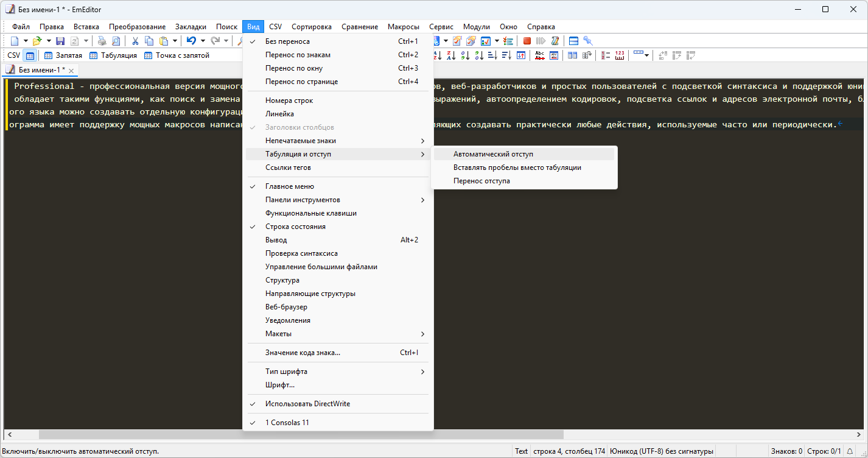Image resolution: width=868 pixels, height=458 pixels.
Task: Click the Print icon in toolbar
Action: (102, 41)
